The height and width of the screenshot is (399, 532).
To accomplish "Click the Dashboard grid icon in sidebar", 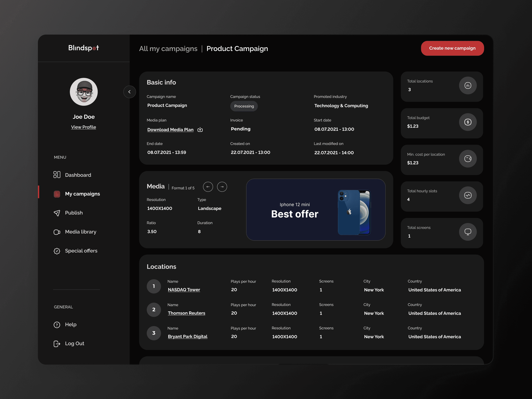I will coord(57,175).
